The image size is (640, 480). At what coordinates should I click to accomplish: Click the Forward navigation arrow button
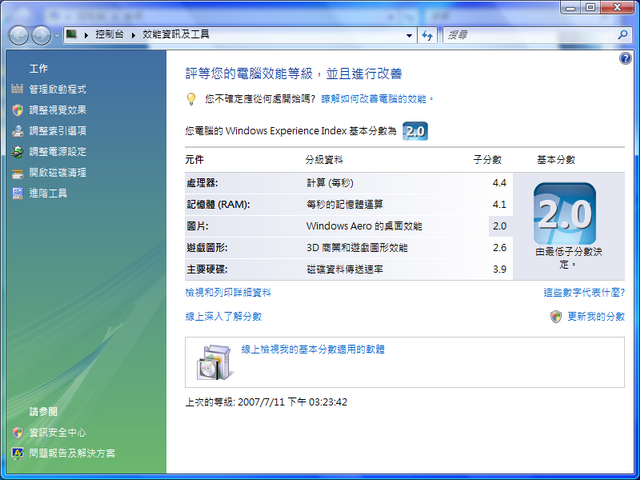point(41,36)
